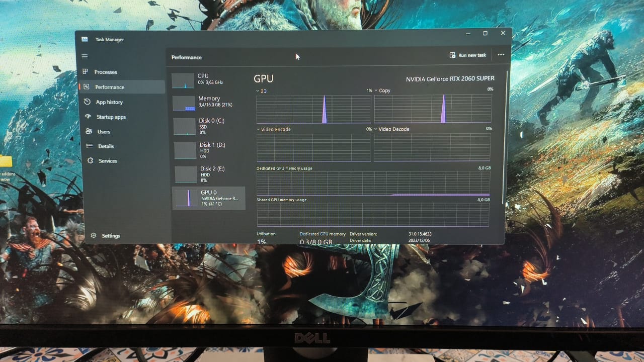Viewport: 644px width, 362px height.
Task: Select the Performance tab in sidebar
Action: click(110, 87)
